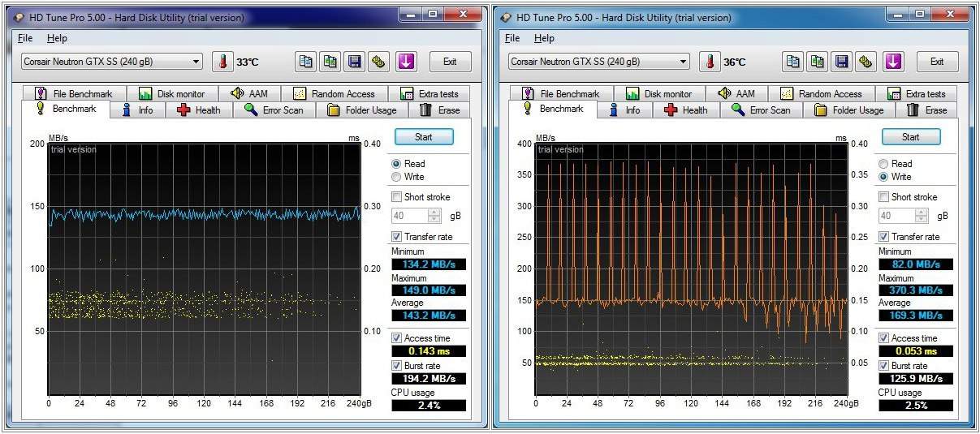Select the Read radio button in right window
The width and height of the screenshot is (980, 434).
pos(883,164)
